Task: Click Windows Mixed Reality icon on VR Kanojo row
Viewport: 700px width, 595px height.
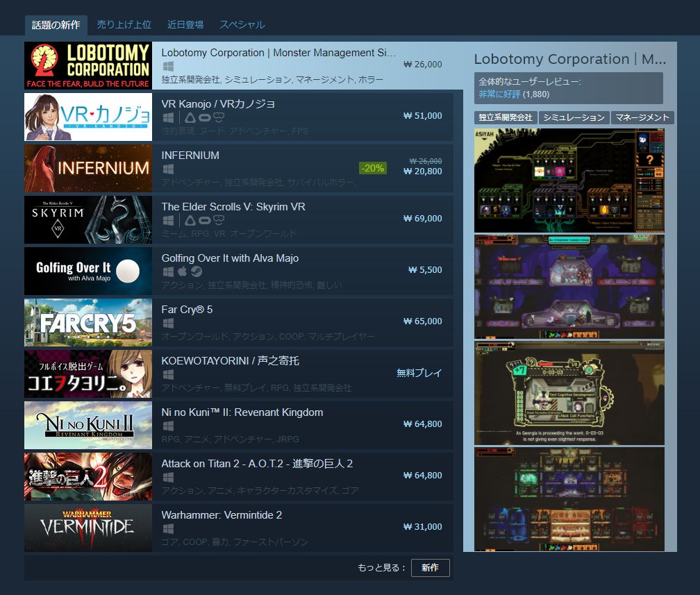Action: (218, 118)
